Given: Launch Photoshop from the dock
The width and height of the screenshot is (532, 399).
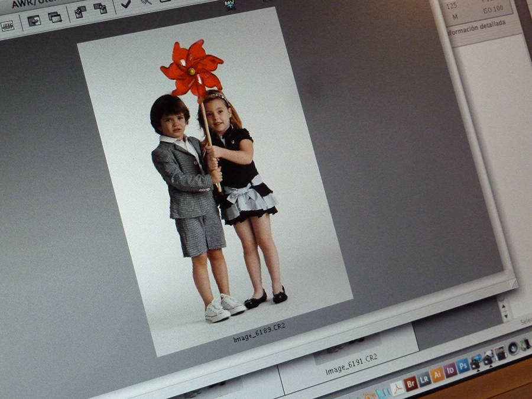Looking at the screenshot, I should [x=462, y=365].
